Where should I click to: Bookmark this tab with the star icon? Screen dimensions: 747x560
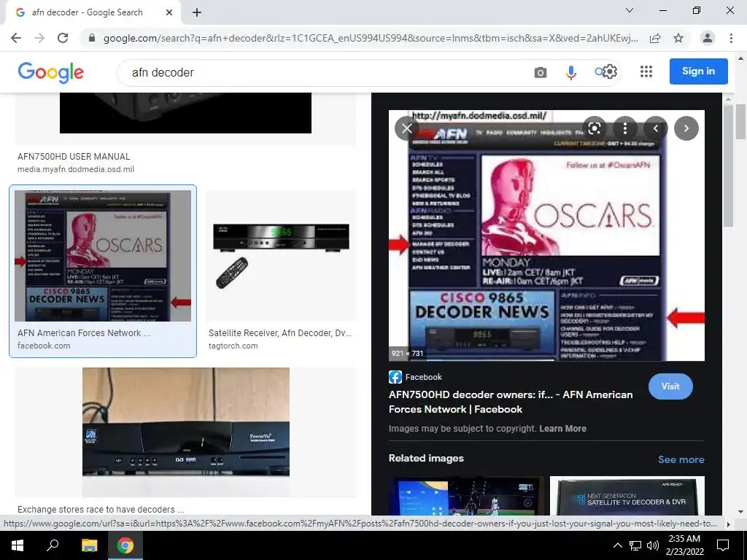[x=678, y=38]
